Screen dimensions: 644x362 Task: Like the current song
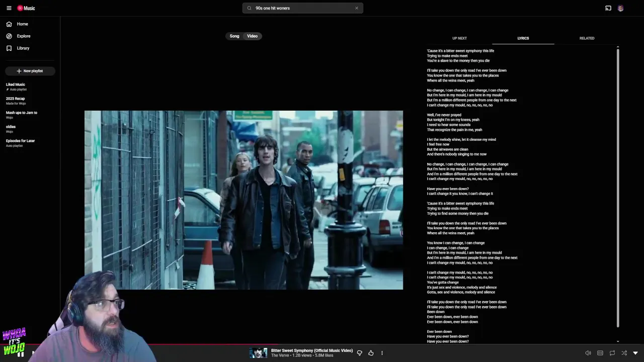pyautogui.click(x=371, y=353)
